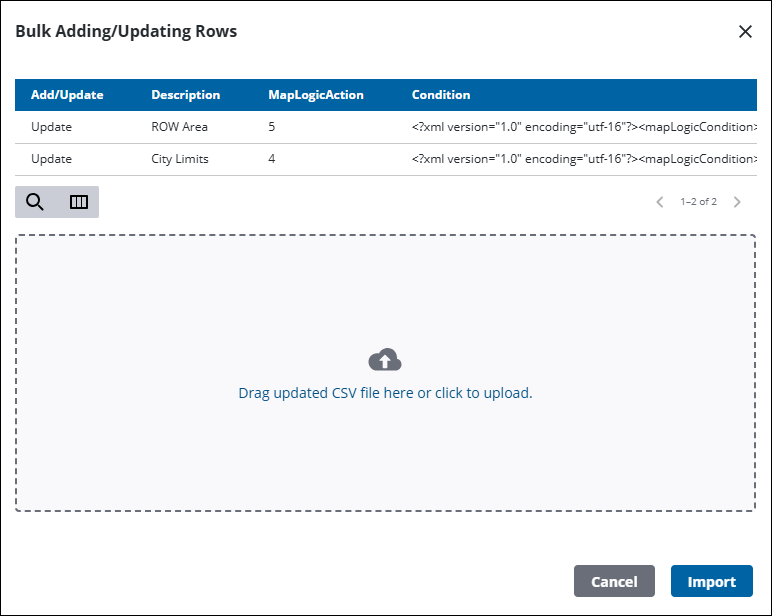772x616 pixels.
Task: Click the MapLogicAction value 5 cell
Action: coord(272,127)
